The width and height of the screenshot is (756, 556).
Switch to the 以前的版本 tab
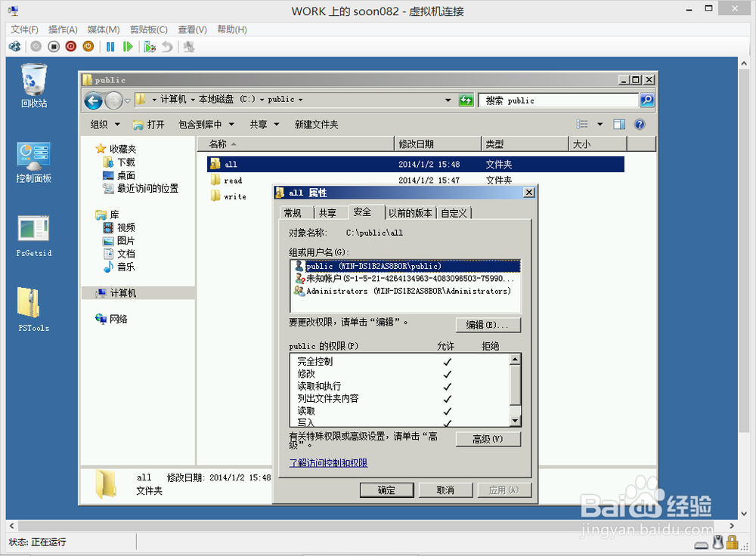411,213
